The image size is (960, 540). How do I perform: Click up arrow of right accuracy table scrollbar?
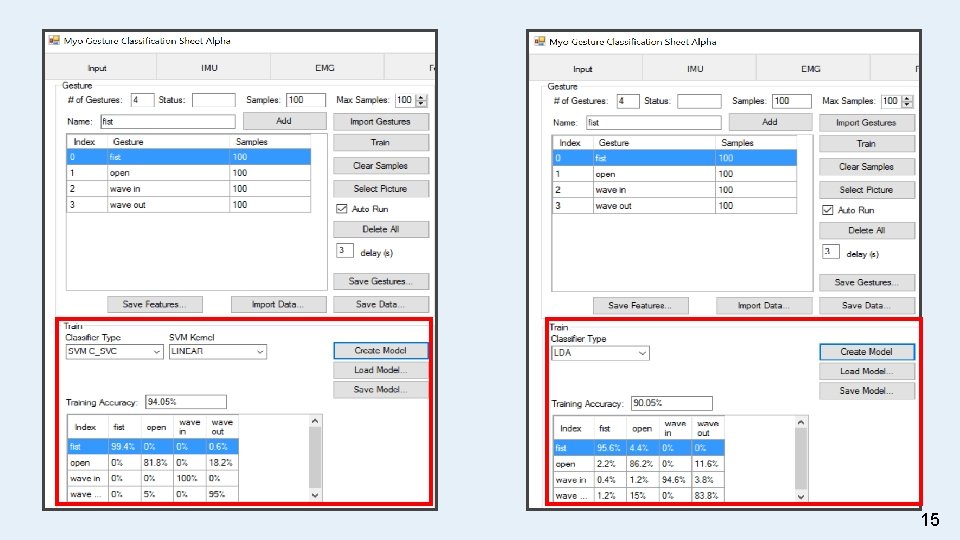click(801, 422)
